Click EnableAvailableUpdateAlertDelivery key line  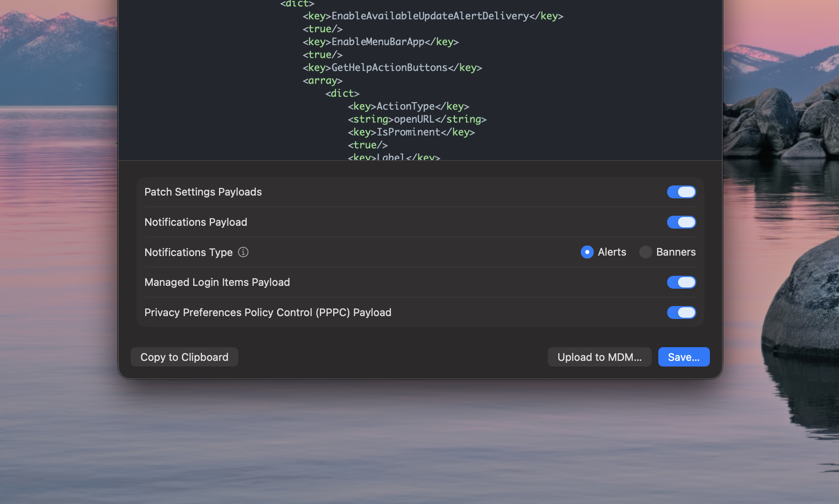click(433, 16)
